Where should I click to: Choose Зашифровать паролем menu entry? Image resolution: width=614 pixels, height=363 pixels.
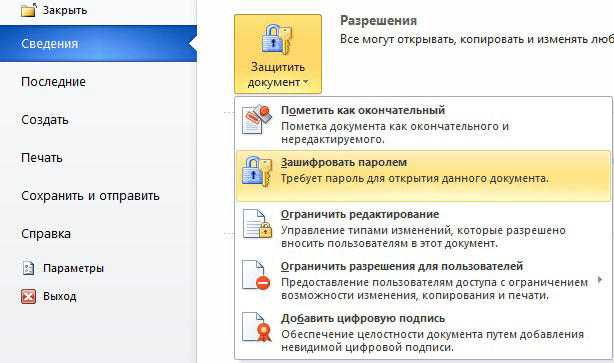[x=424, y=176]
